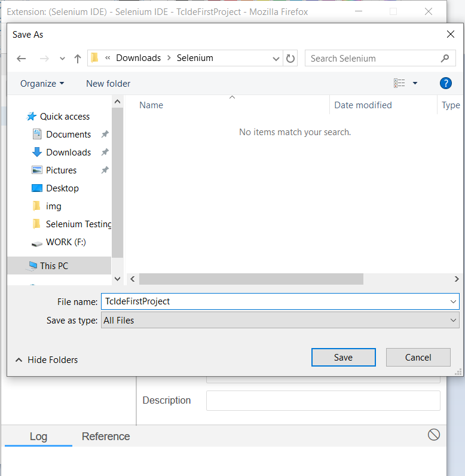Open the more view options arrow

[x=415, y=83]
